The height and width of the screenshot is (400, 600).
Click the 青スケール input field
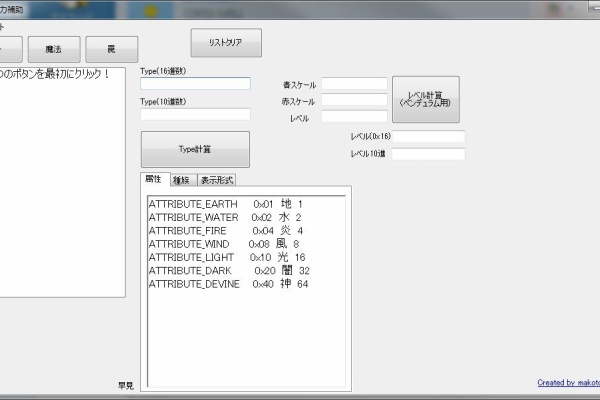point(354,84)
